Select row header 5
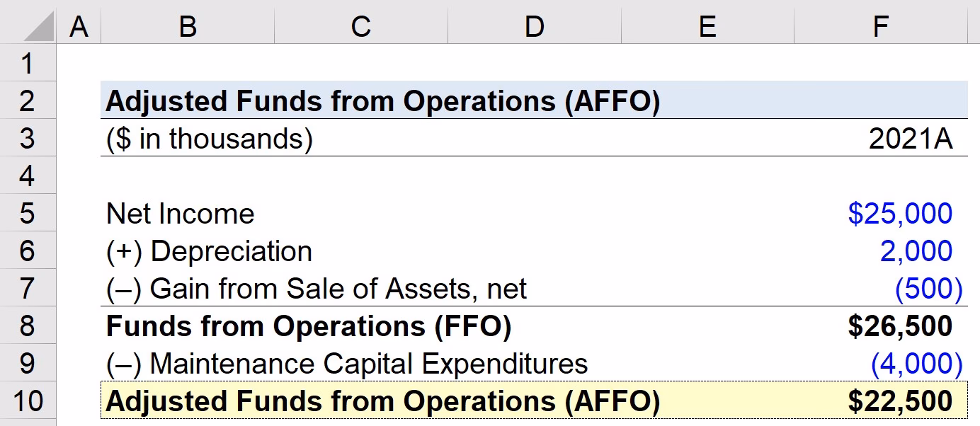Screen dimensions: 980x426 (28, 213)
